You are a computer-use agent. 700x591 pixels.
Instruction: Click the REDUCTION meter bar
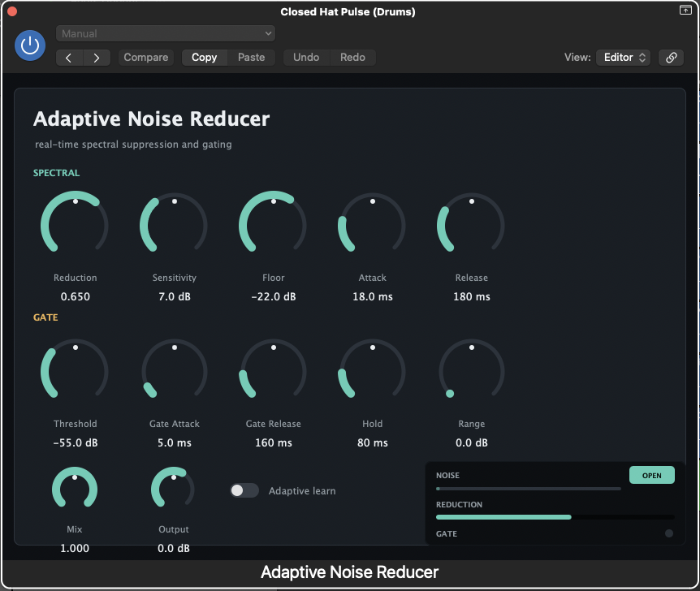(555, 517)
